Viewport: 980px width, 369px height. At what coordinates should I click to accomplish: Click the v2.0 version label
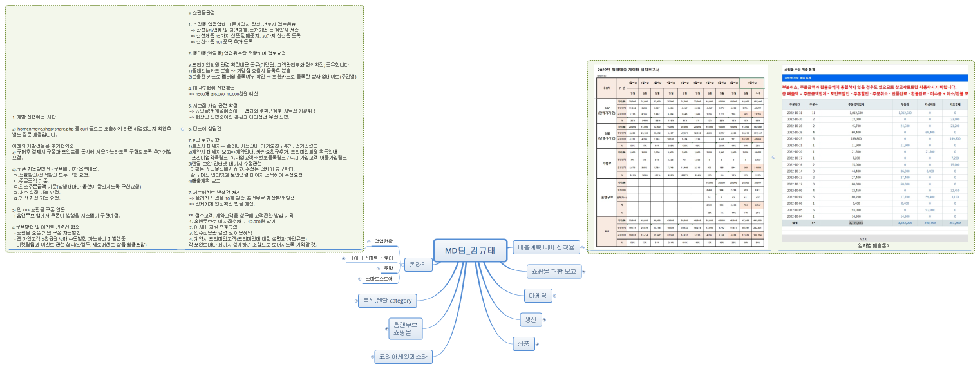(863, 238)
